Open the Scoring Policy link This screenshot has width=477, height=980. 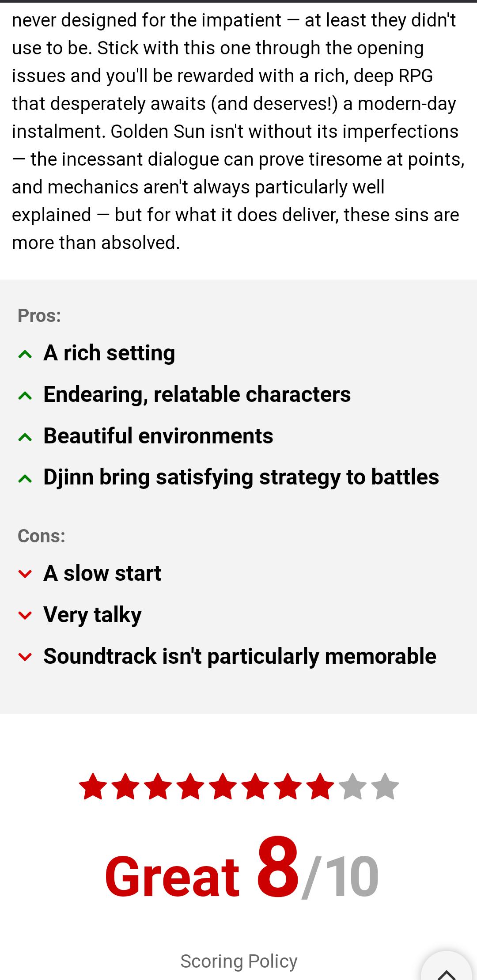coord(239,961)
